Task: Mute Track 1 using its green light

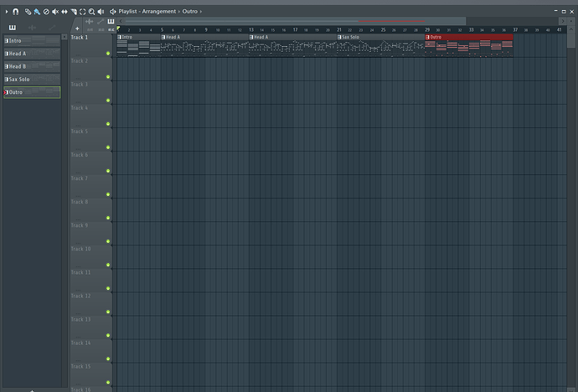Action: tap(108, 54)
